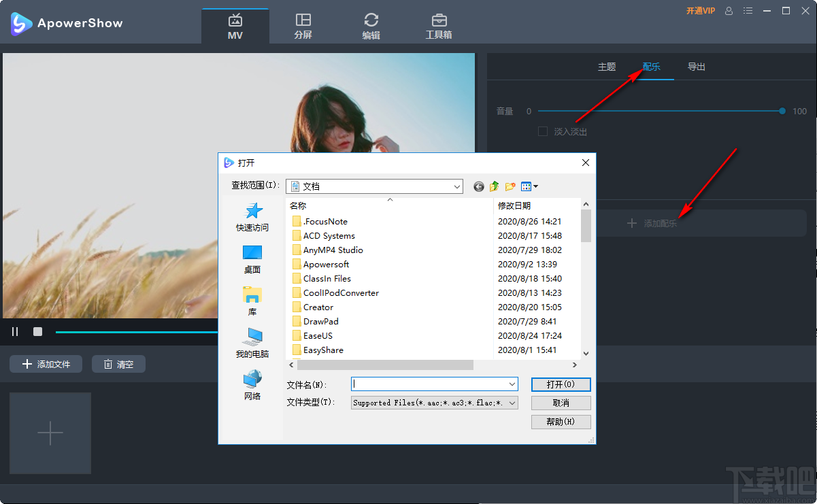Stop the video preview
The image size is (817, 504).
pyautogui.click(x=38, y=331)
